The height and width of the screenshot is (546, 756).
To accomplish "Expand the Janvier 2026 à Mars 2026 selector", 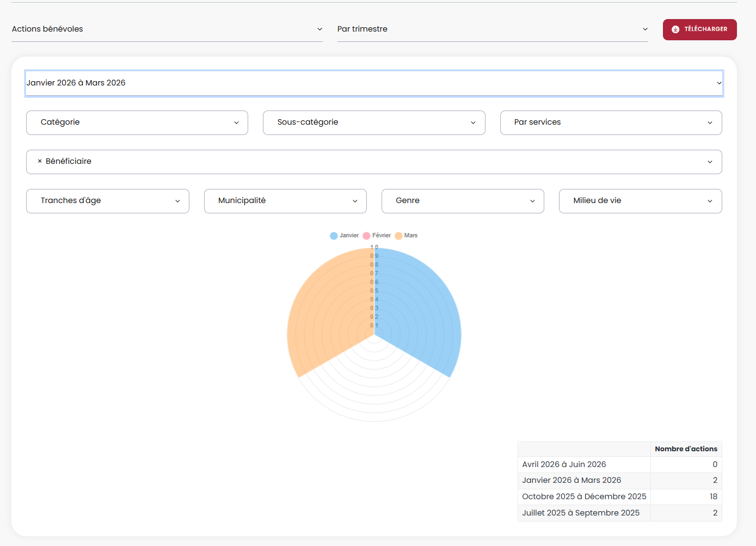I will (x=373, y=83).
